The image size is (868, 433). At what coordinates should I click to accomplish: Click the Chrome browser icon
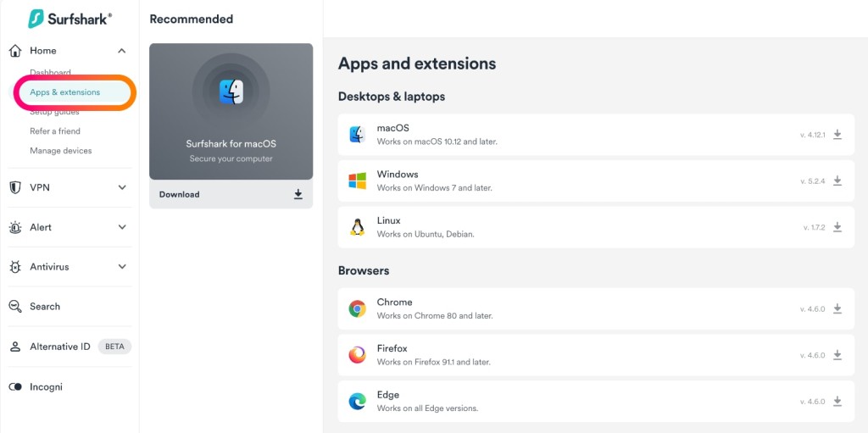(357, 308)
